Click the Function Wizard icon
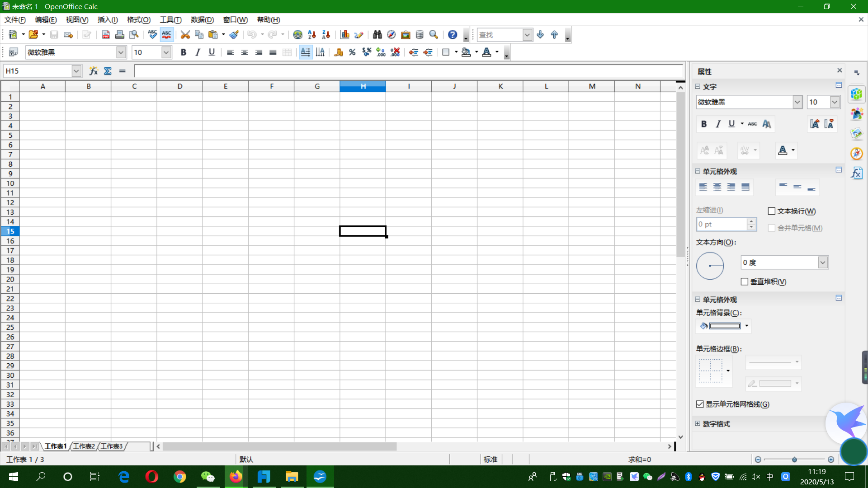Viewport: 868px width, 488px height. [93, 71]
